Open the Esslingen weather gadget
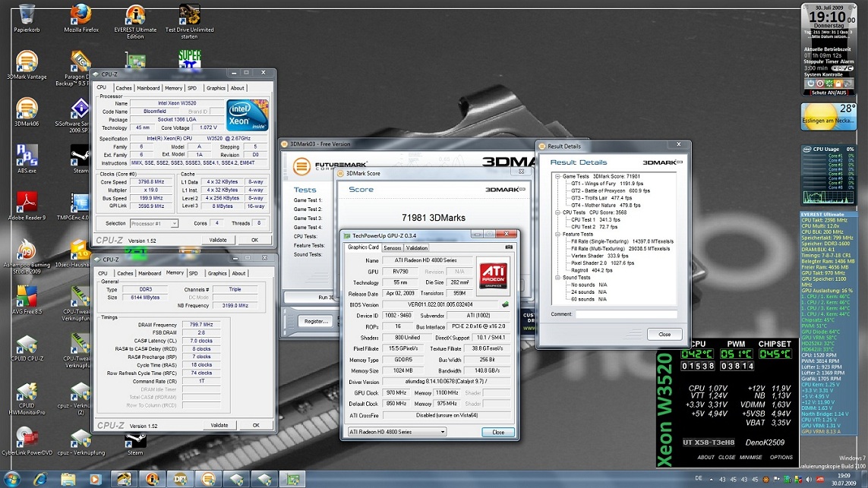Image resolution: width=868 pixels, height=488 pixels. tap(829, 117)
